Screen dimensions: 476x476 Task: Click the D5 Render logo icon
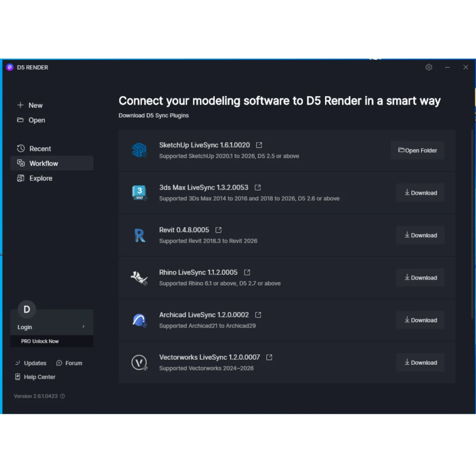click(10, 67)
